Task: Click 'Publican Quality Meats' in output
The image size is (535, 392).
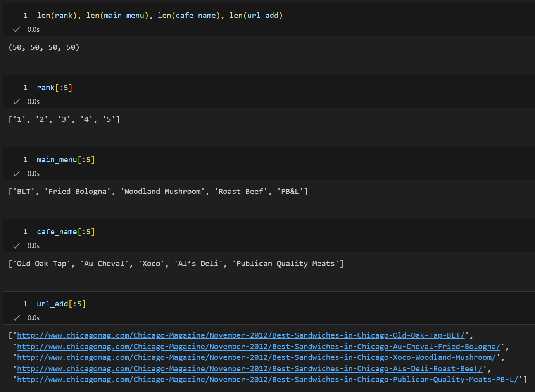Action: (x=285, y=264)
